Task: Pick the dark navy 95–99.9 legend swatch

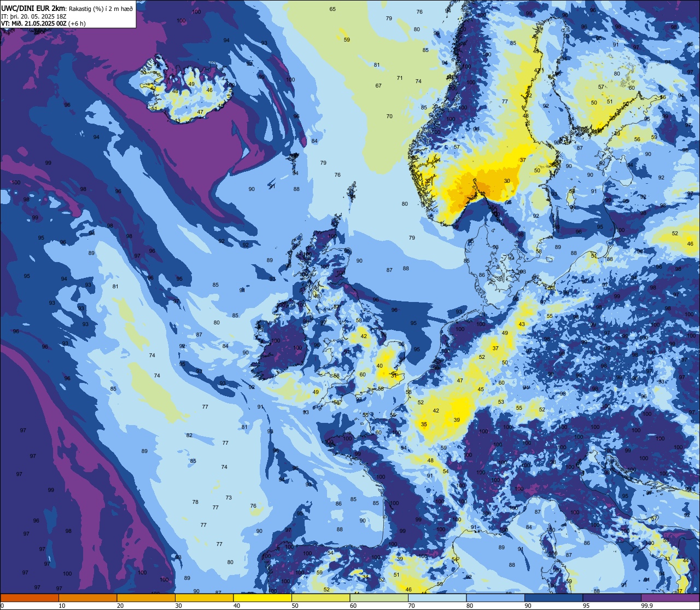Action: point(612,598)
